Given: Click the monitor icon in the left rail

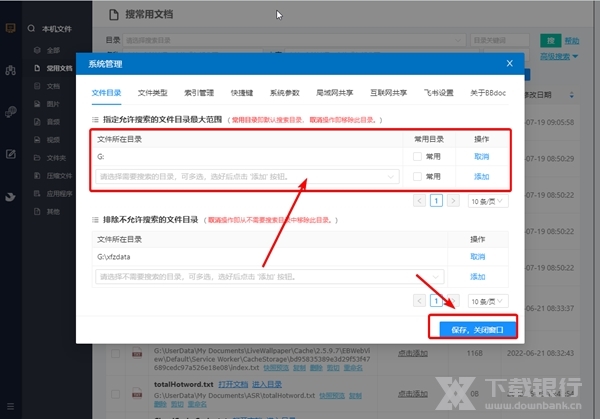Looking at the screenshot, I should pos(10,28).
